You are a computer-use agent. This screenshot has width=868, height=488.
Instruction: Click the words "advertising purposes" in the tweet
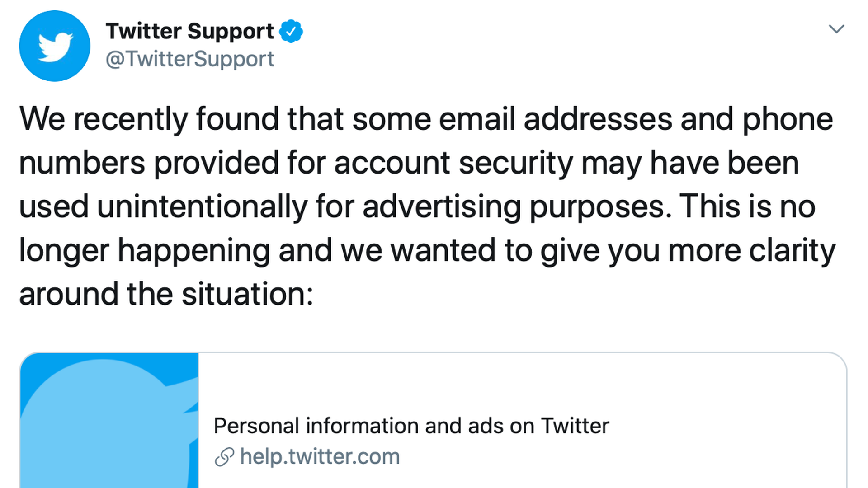(x=517, y=206)
